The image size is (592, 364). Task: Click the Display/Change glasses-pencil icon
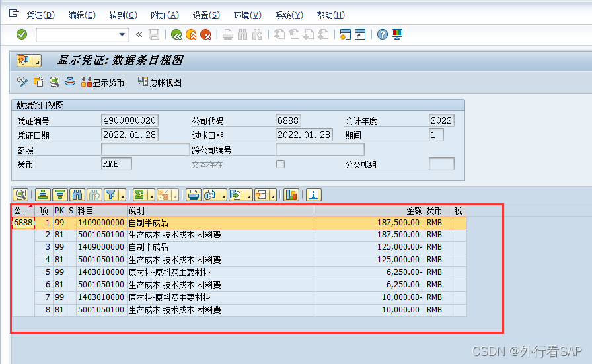(x=22, y=81)
